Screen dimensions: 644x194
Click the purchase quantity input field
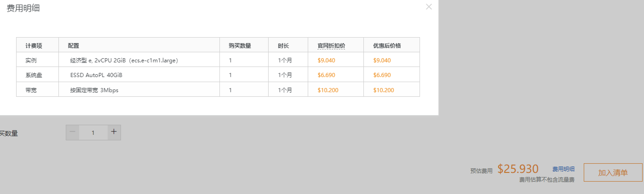pyautogui.click(x=93, y=133)
